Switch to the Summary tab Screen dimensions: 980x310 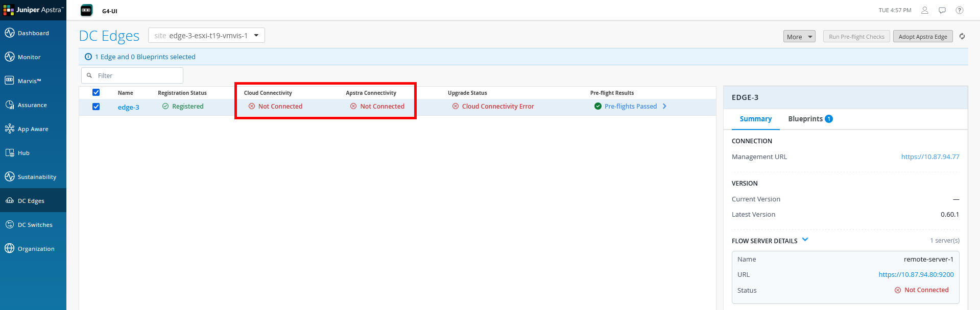point(755,119)
